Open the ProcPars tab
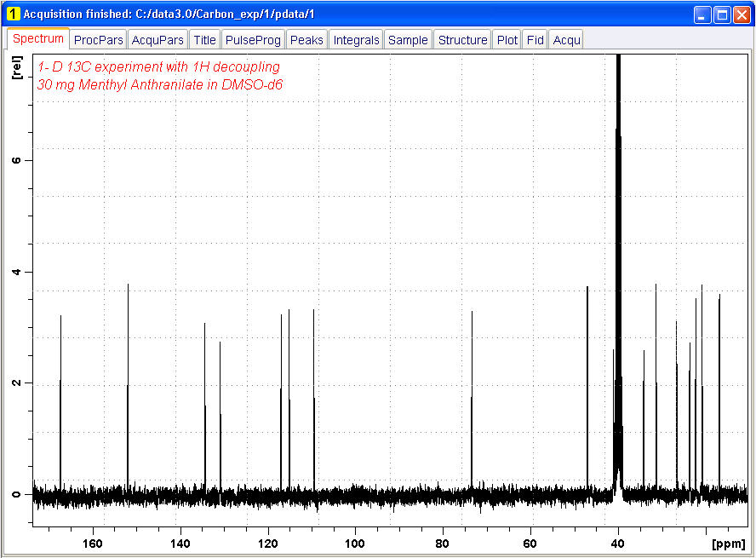 [x=99, y=40]
